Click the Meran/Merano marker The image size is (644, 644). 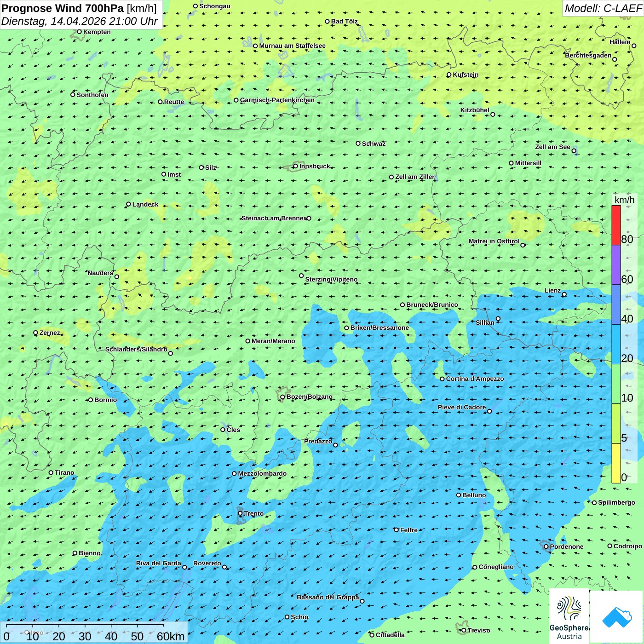pos(248,341)
